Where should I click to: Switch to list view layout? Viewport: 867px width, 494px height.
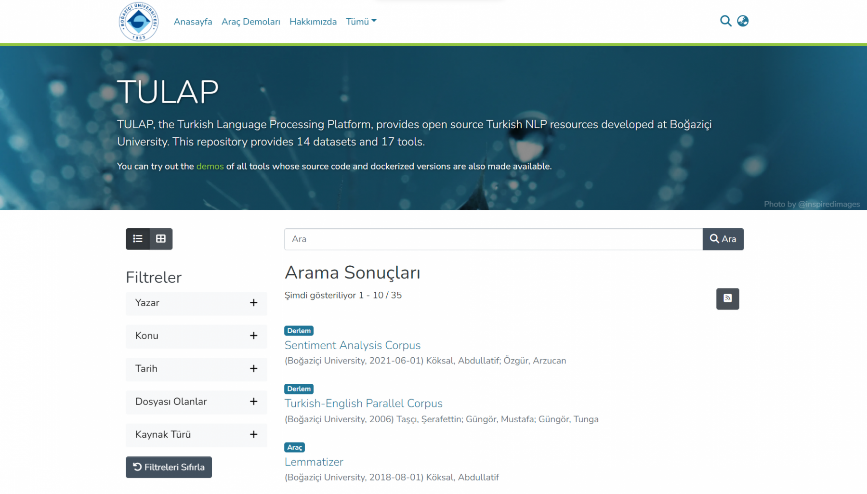(138, 239)
